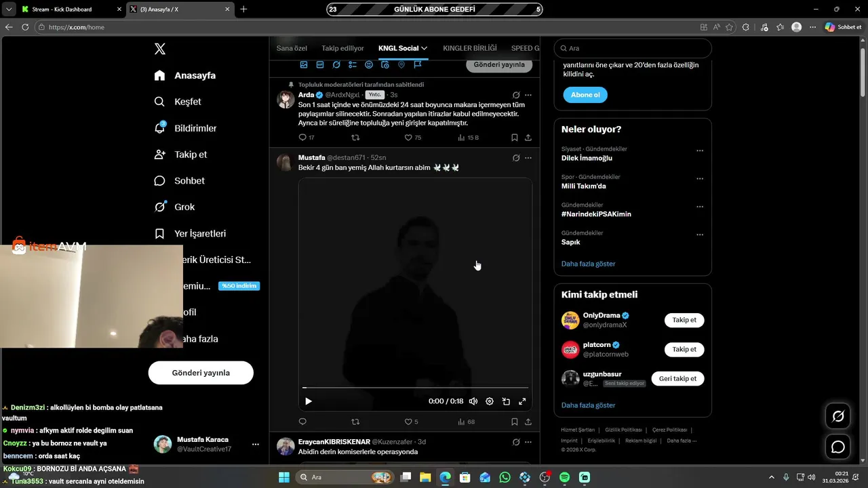Screen dimensions: 868x488
Task: Open Takip et in sidebar
Action: pyautogui.click(x=180, y=155)
